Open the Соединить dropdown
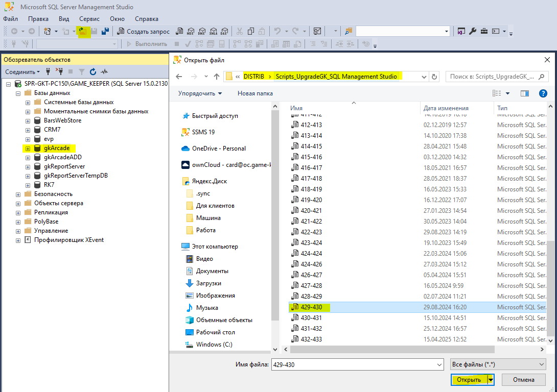This screenshot has height=392, width=557. 22,71
